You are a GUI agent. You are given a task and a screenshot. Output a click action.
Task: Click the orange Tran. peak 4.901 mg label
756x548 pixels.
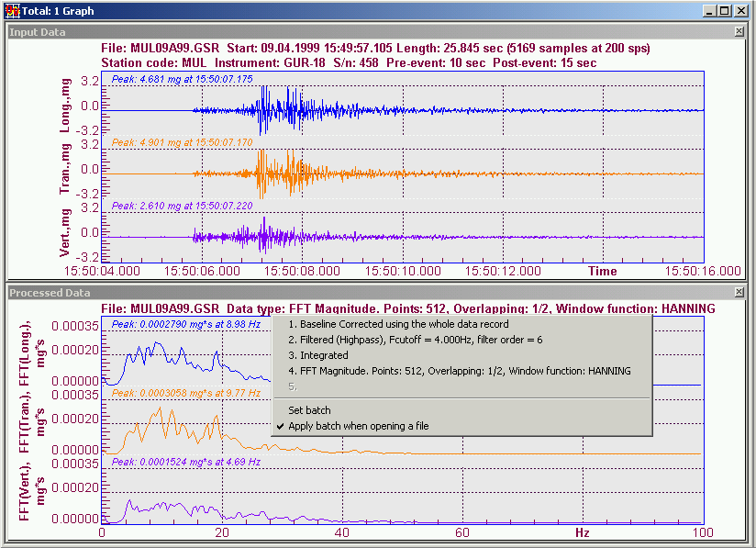point(182,143)
